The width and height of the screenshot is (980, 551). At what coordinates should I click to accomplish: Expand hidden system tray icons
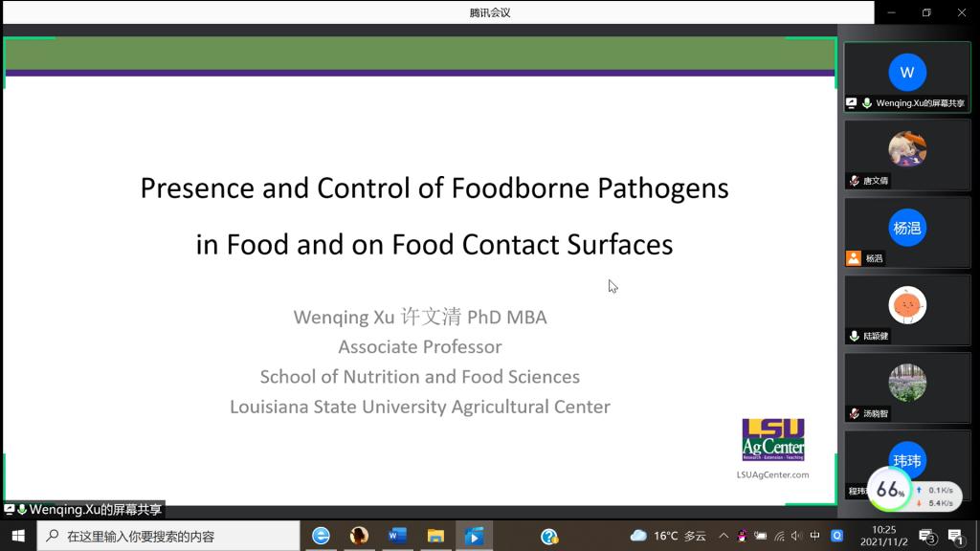724,536
